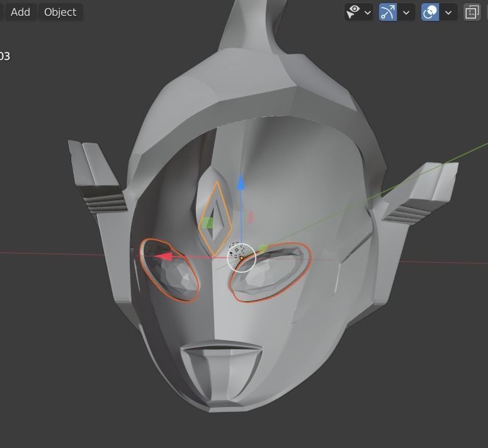The width and height of the screenshot is (488, 448).
Task: Open the Object menu
Action: (60, 12)
